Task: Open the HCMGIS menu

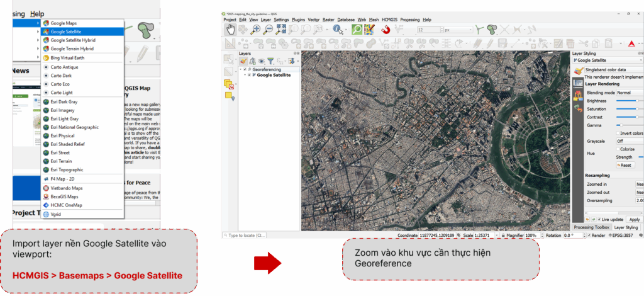Action: (390, 20)
